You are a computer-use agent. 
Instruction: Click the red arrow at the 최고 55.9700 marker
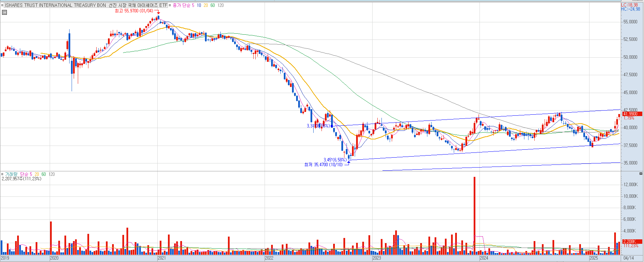(158, 13)
